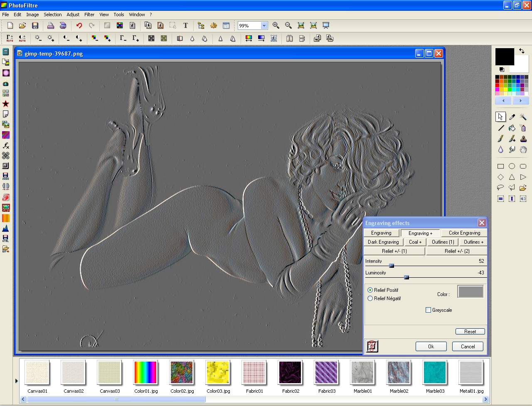Image resolution: width=532 pixels, height=406 pixels.
Task: Click Ok in Engraving effects
Action: click(x=431, y=346)
